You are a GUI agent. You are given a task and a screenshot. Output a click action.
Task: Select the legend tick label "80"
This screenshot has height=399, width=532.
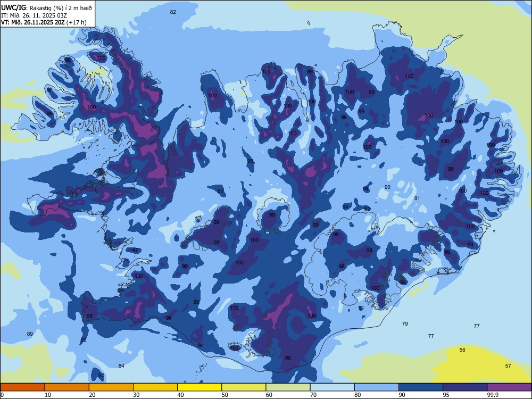click(x=358, y=395)
